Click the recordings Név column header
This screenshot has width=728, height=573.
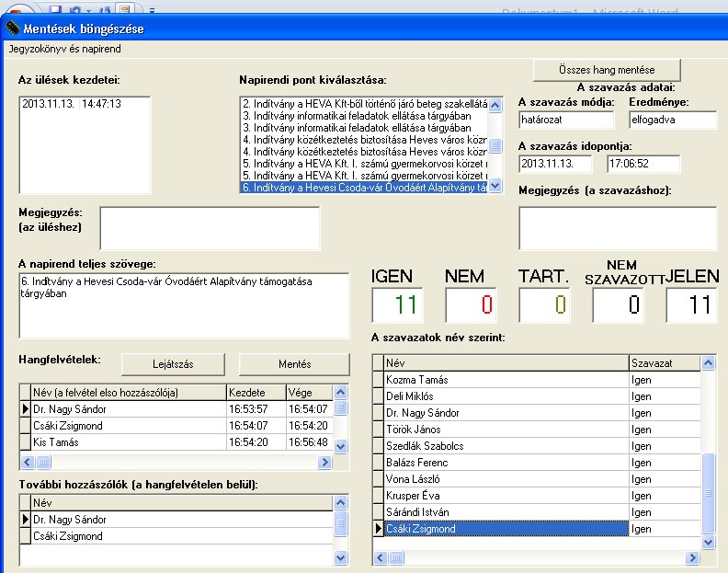(129, 393)
